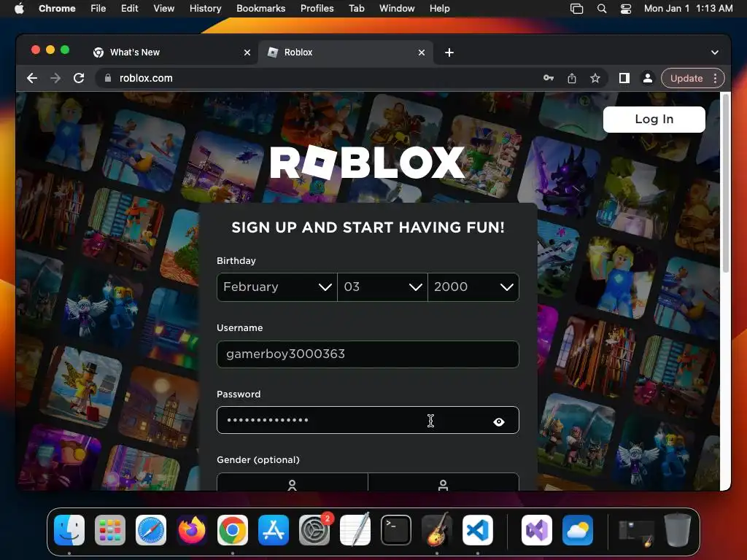The image size is (747, 560).
Task: Click the browser back arrow
Action: tap(32, 78)
